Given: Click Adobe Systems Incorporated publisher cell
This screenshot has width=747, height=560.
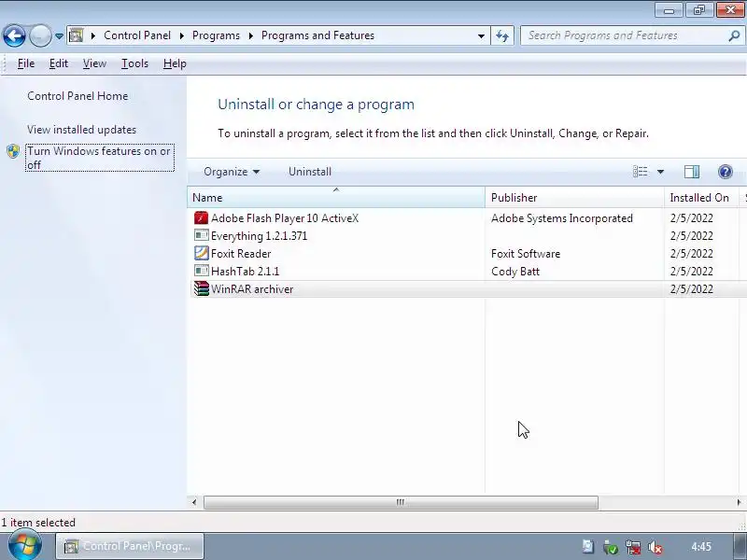Looking at the screenshot, I should (562, 218).
